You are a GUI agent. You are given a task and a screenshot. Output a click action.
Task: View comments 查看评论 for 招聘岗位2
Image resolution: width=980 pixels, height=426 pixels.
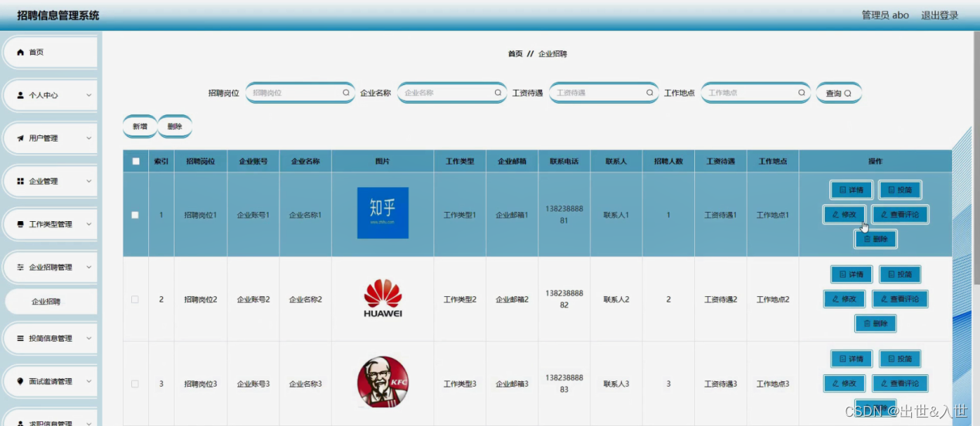click(900, 299)
